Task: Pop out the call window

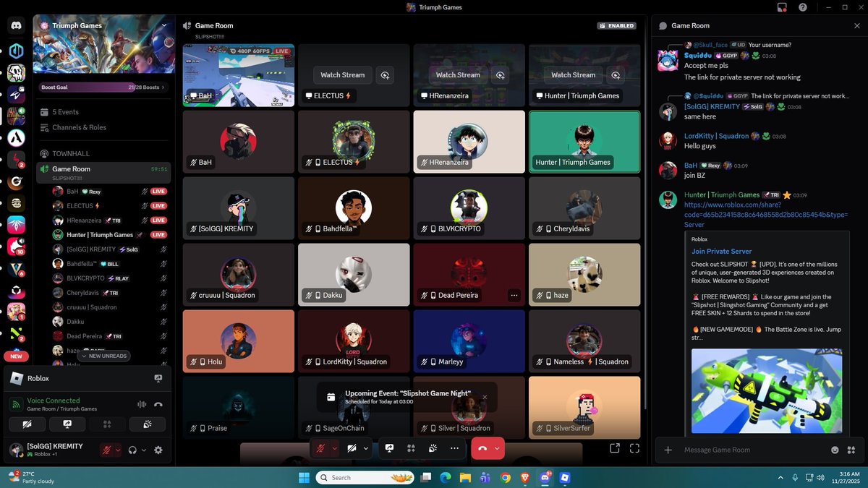Action: tap(614, 448)
